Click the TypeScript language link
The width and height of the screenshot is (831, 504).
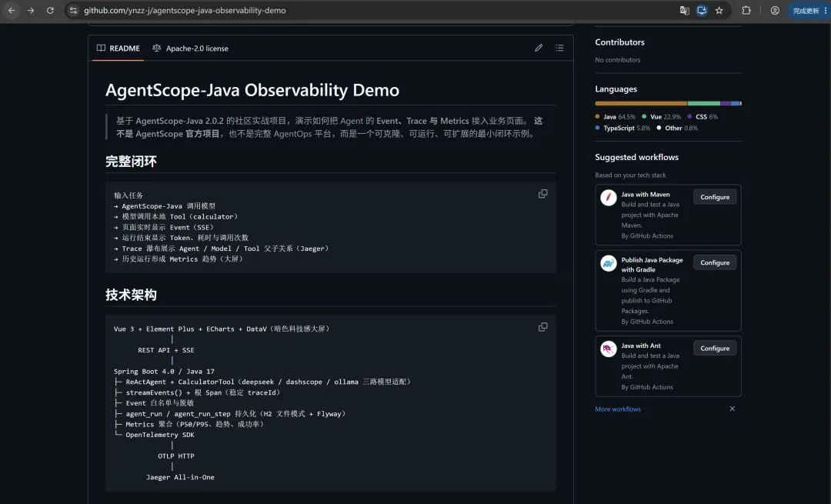point(622,129)
